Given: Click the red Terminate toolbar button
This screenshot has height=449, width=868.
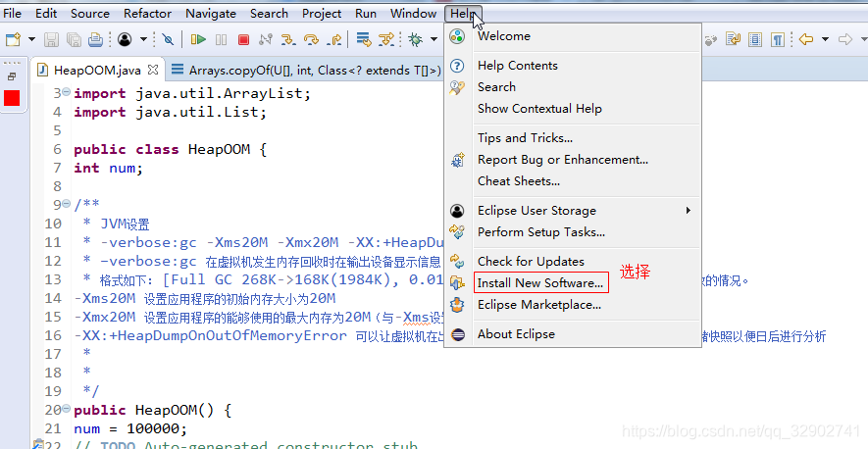Looking at the screenshot, I should coord(243,39).
